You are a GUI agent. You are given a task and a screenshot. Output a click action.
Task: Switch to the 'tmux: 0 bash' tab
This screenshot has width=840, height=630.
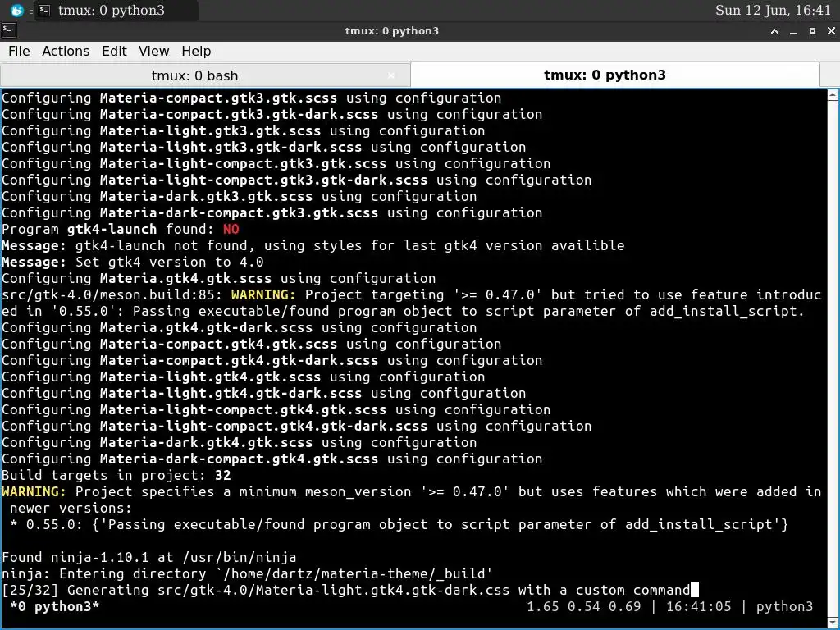coord(194,75)
